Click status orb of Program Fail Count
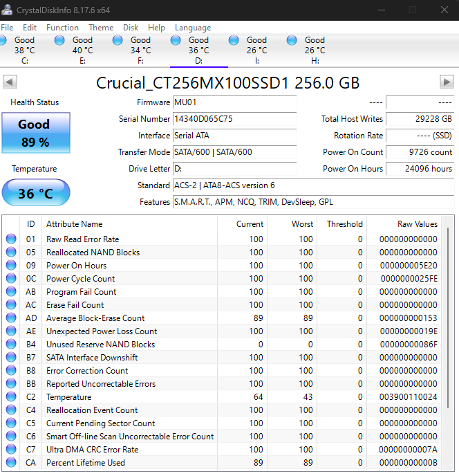This screenshot has width=459, height=476. (11, 291)
